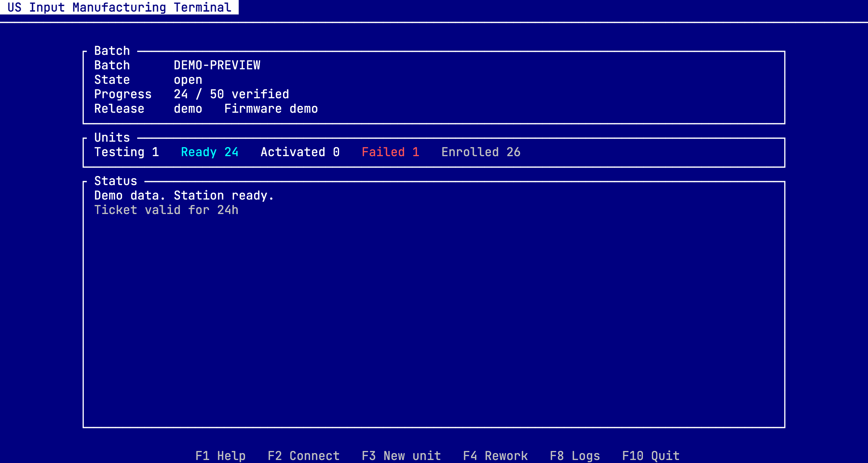The image size is (868, 463).
Task: Click the 'US Input Manufacturing Terminal' title
Action: click(x=119, y=7)
